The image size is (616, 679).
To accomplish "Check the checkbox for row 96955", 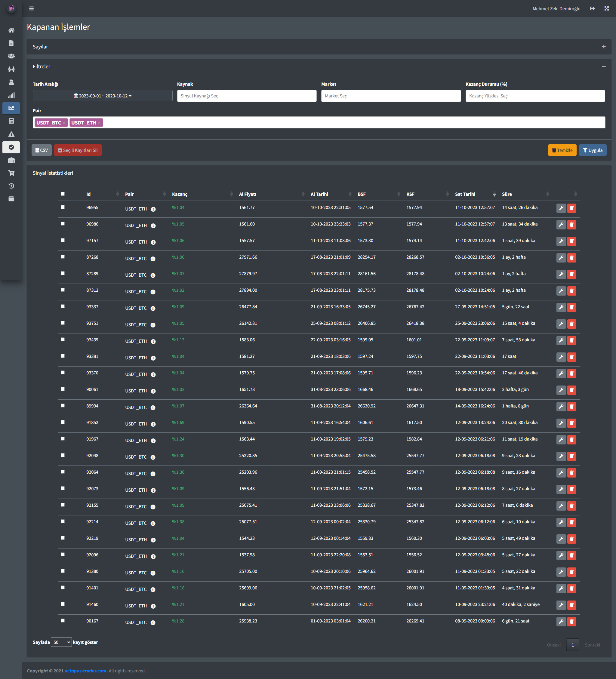I will coord(63,207).
